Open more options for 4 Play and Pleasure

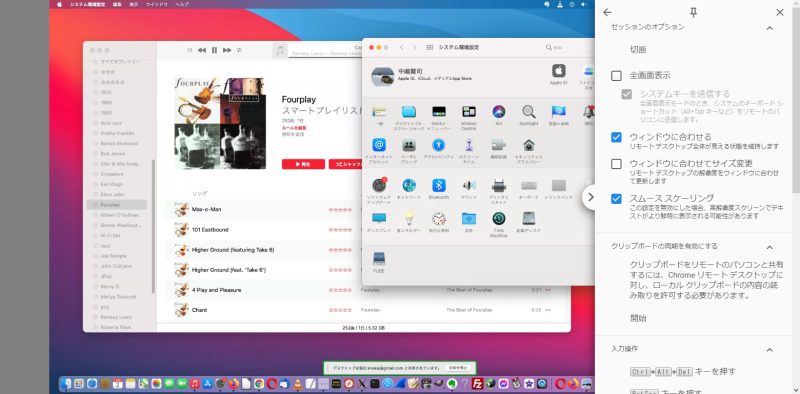[548, 290]
